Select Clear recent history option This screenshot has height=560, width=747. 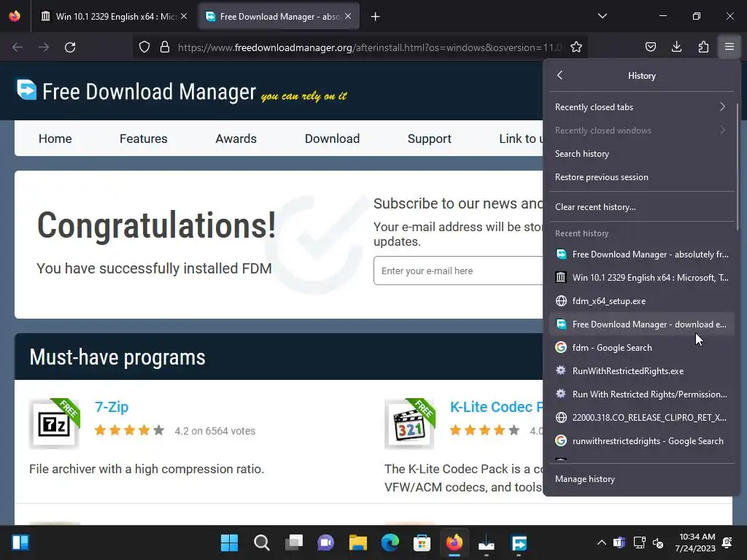pos(641,206)
